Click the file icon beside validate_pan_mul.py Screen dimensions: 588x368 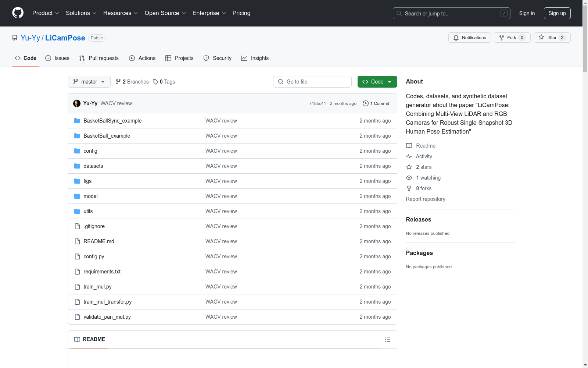coord(77,317)
